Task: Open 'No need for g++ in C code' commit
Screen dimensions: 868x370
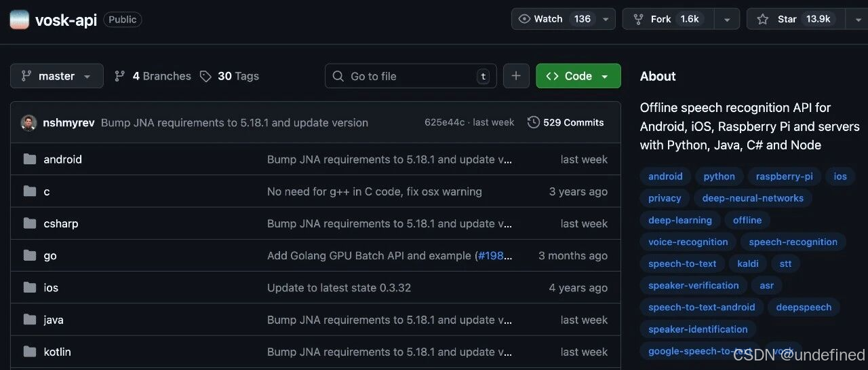Action: pyautogui.click(x=374, y=191)
